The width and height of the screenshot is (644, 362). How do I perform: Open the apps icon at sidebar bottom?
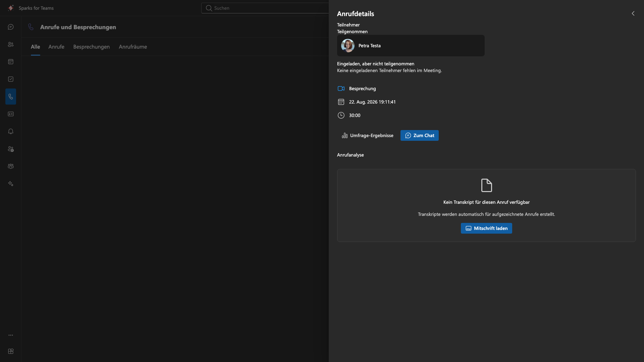11,351
